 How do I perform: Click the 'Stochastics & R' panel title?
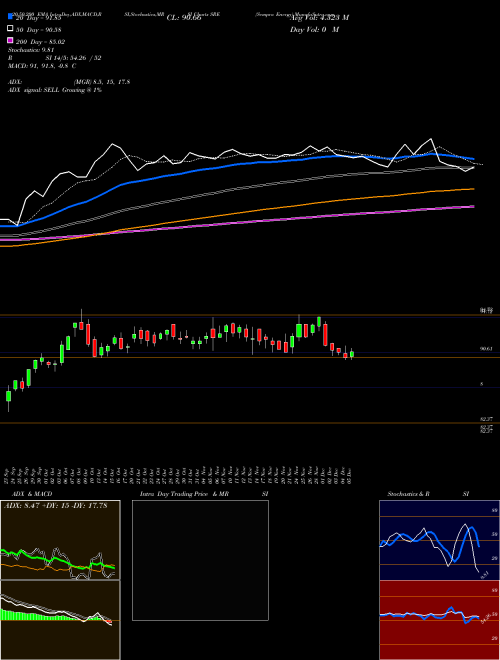[408, 494]
